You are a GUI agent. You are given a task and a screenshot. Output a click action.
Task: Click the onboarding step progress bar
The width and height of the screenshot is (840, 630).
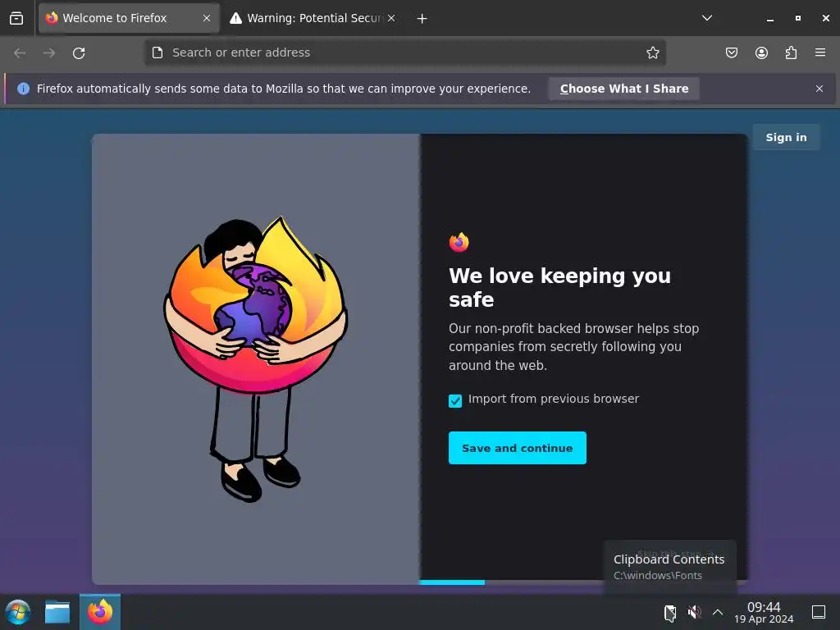[583, 582]
